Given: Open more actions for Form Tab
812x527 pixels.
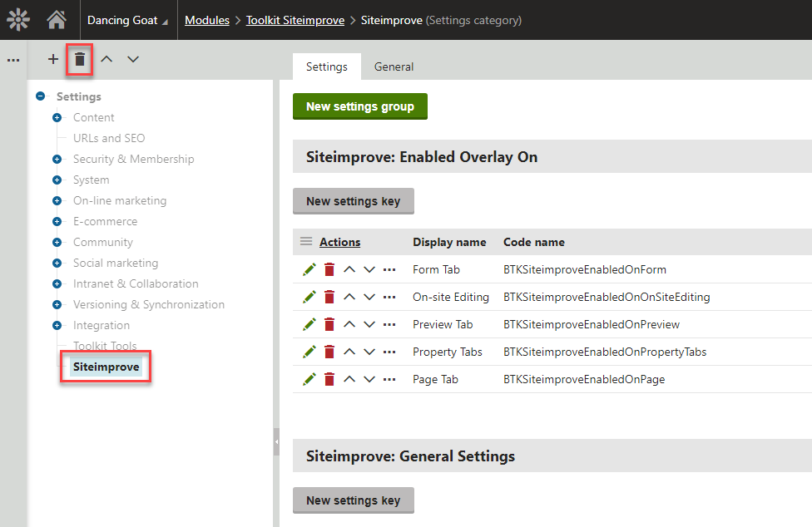Looking at the screenshot, I should tap(389, 269).
